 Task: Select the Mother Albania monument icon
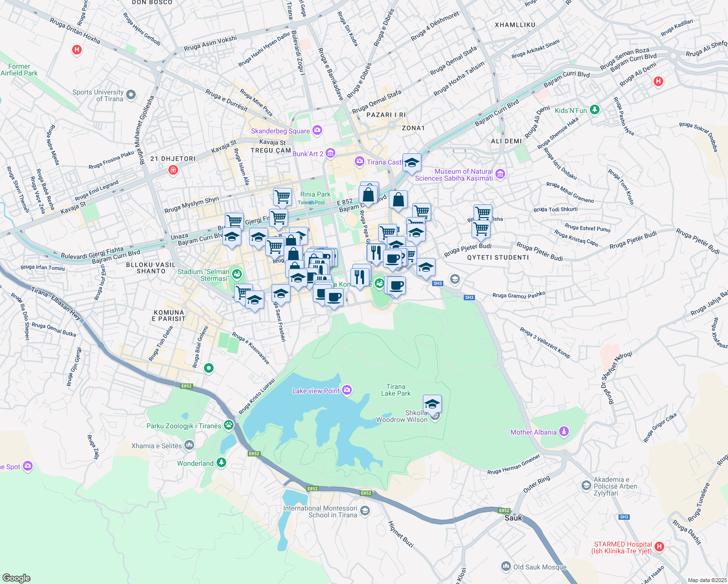click(564, 432)
